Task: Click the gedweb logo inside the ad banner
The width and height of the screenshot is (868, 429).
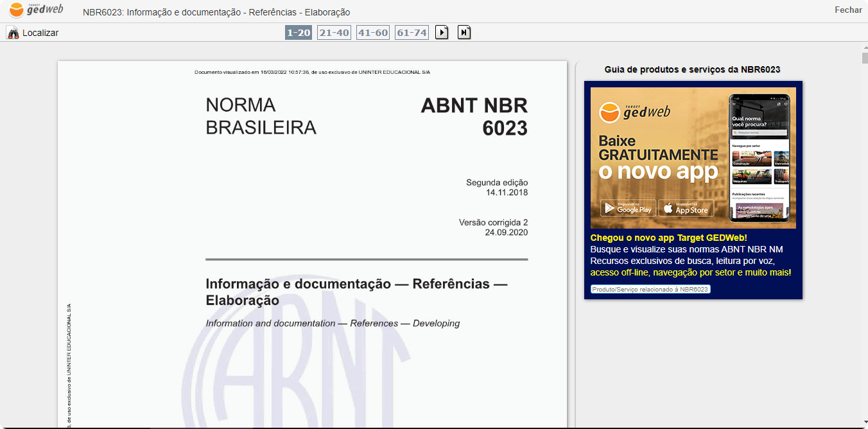Action: click(x=634, y=112)
